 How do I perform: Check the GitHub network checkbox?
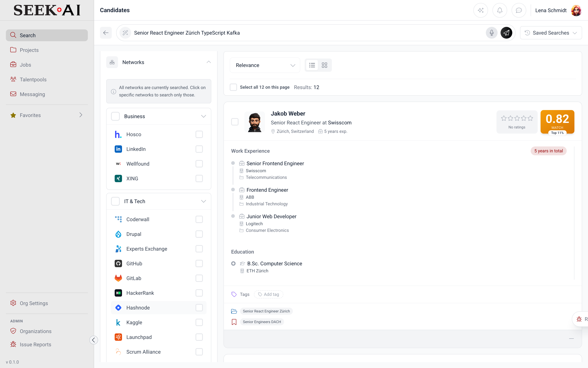(199, 263)
